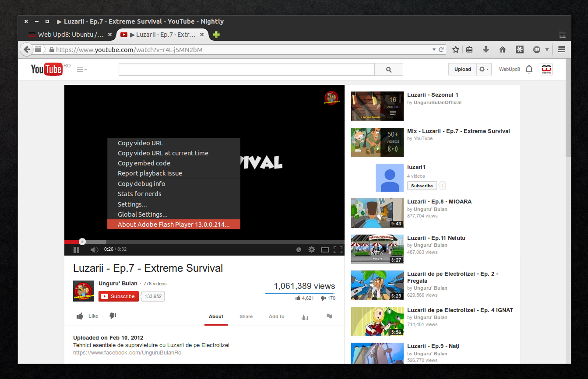This screenshot has height=379, width=588.
Task: Subscribe to the luzari1 channel
Action: 422,186
